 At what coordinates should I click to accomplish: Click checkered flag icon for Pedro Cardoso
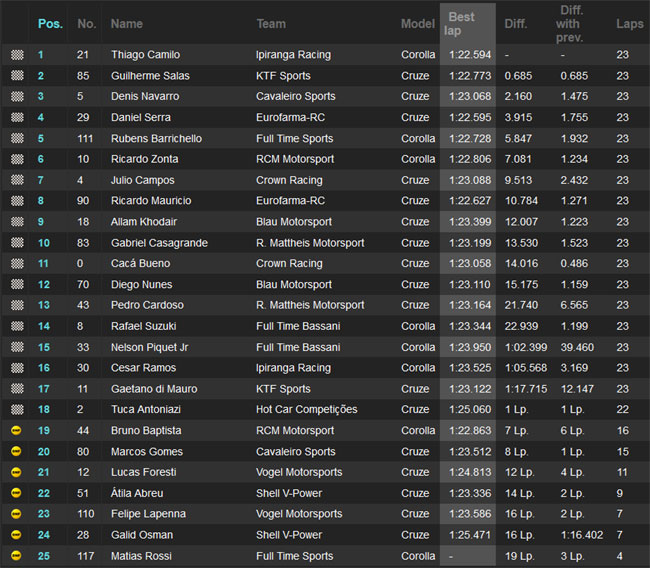pos(17,305)
